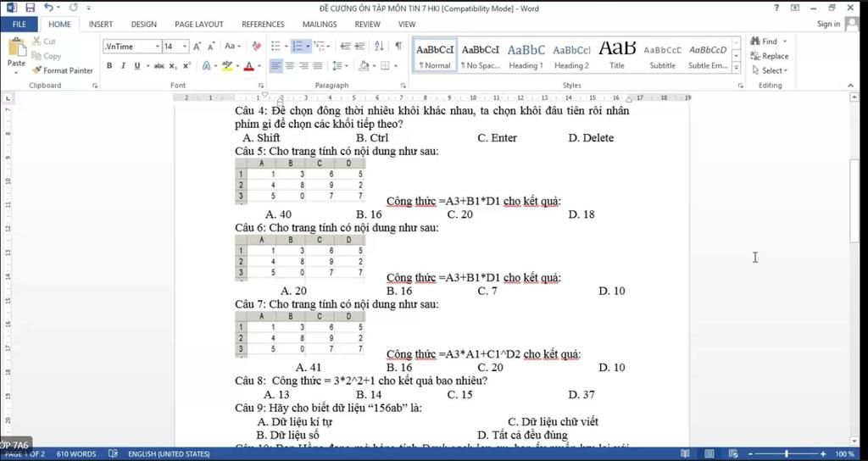Click the Redo icon in quick access toolbar
Image resolution: width=868 pixels, height=461 pixels.
[74, 8]
